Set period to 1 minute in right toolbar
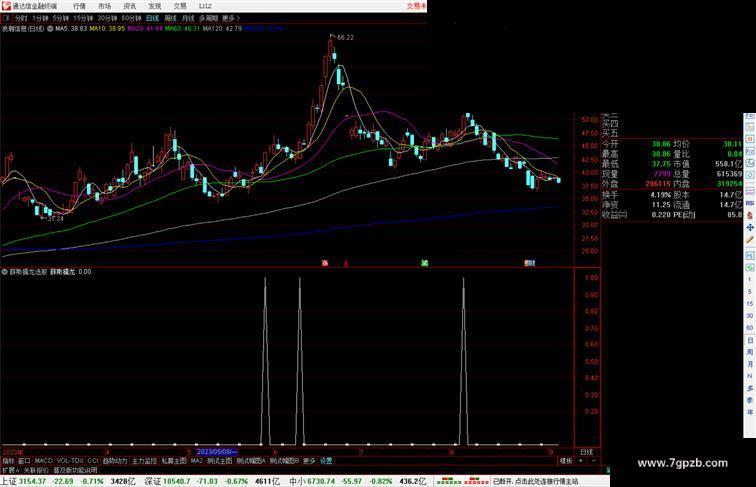756x487 pixels. pyautogui.click(x=750, y=280)
